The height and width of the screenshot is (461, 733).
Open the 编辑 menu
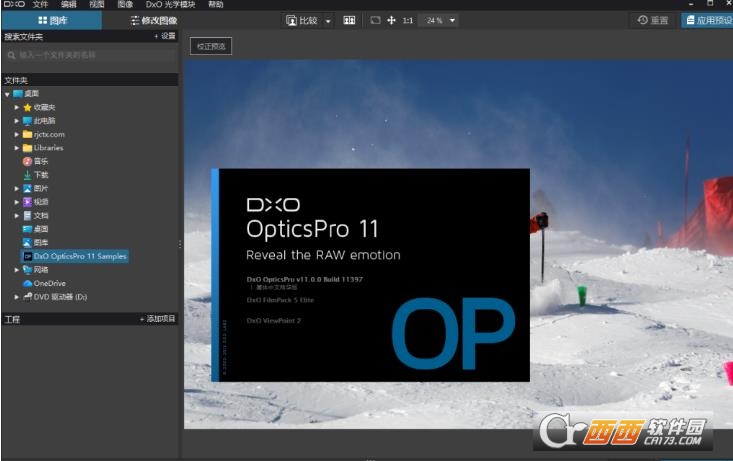coord(68,4)
